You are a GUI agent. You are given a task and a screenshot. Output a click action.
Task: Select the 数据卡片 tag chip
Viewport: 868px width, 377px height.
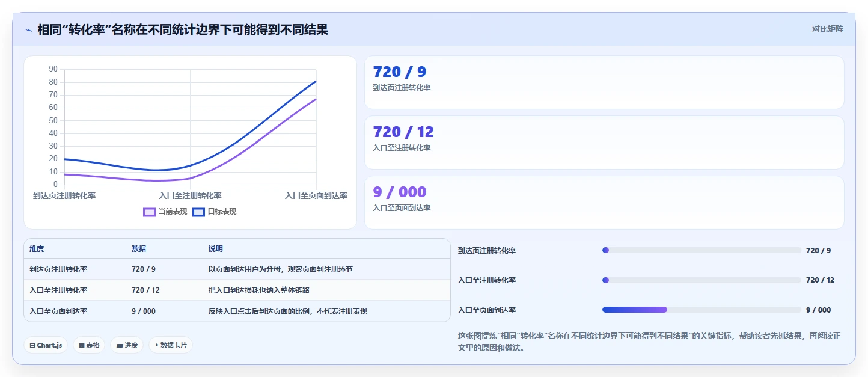[171, 345]
